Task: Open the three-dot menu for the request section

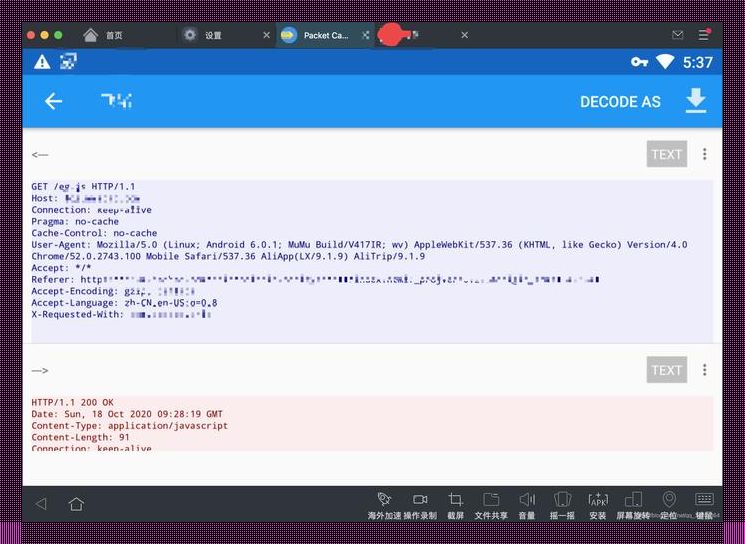Action: click(705, 154)
